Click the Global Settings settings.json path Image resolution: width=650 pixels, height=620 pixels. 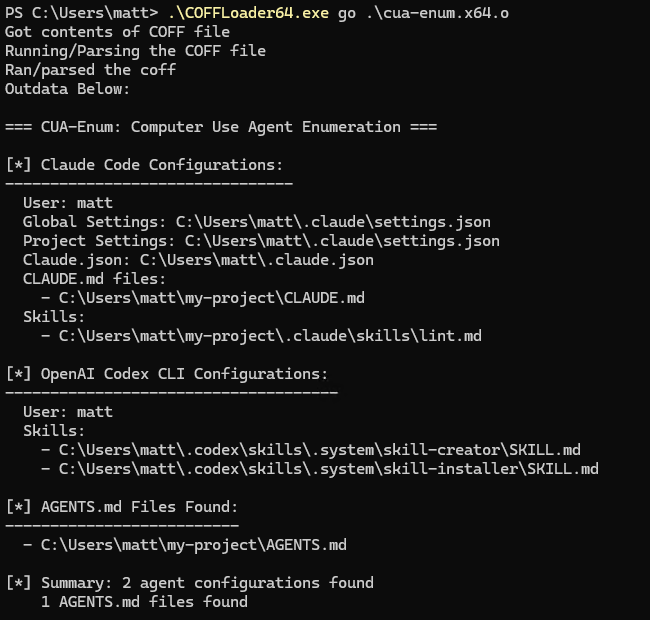click(x=333, y=222)
